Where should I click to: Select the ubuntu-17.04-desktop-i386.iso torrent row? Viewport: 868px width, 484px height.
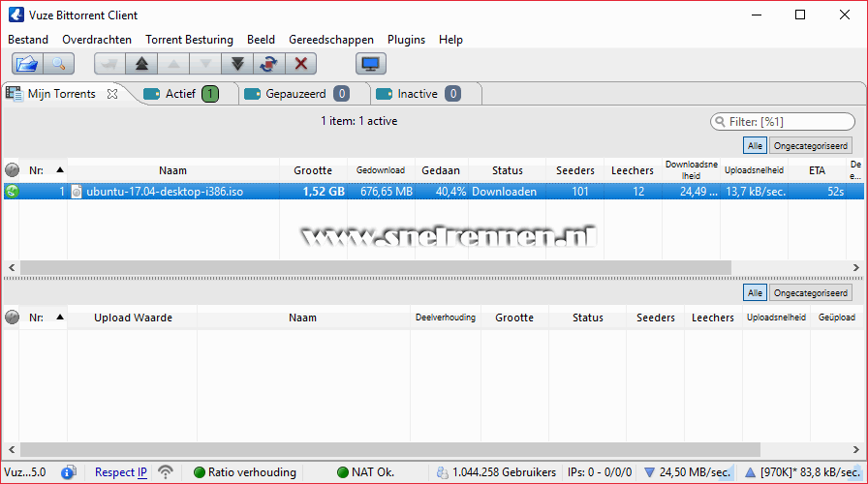point(433,192)
